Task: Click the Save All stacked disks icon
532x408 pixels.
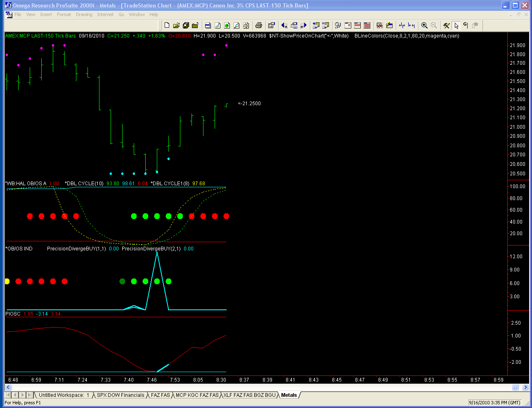Action: (x=186, y=25)
